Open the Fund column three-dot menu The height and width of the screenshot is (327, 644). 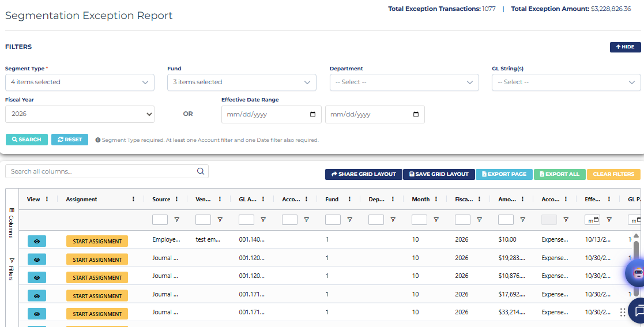(x=349, y=199)
